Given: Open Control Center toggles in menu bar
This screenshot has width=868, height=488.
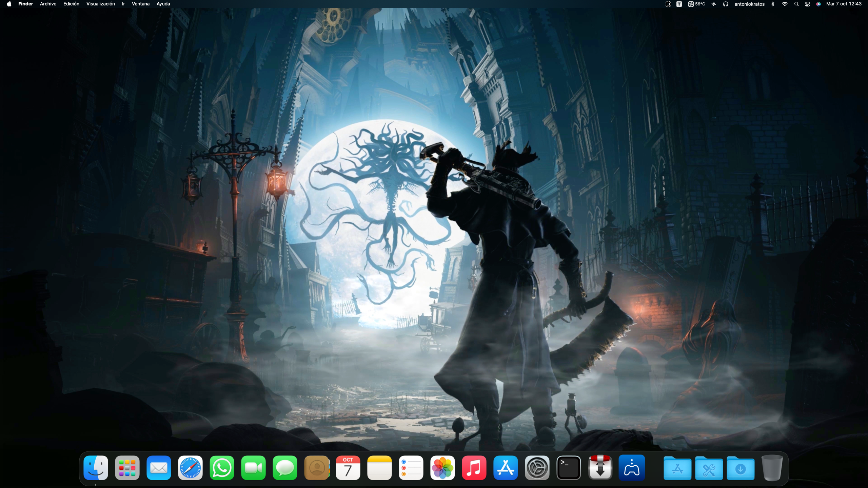Looking at the screenshot, I should click(807, 4).
